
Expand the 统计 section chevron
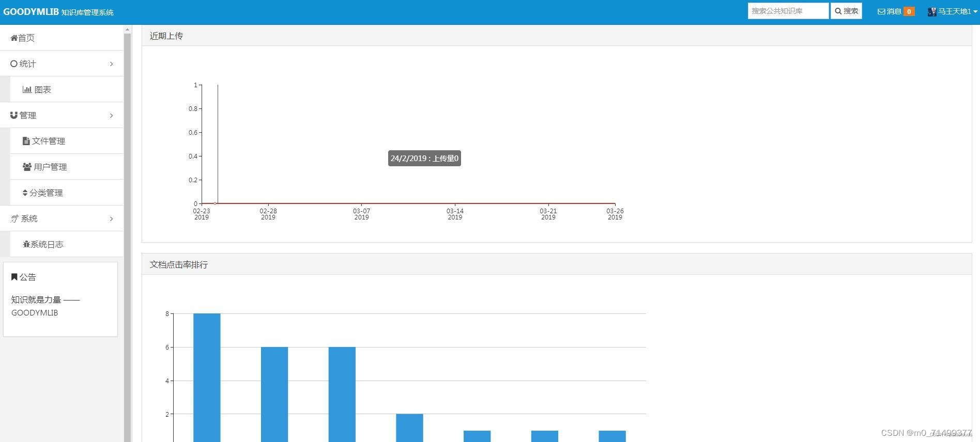coord(111,64)
